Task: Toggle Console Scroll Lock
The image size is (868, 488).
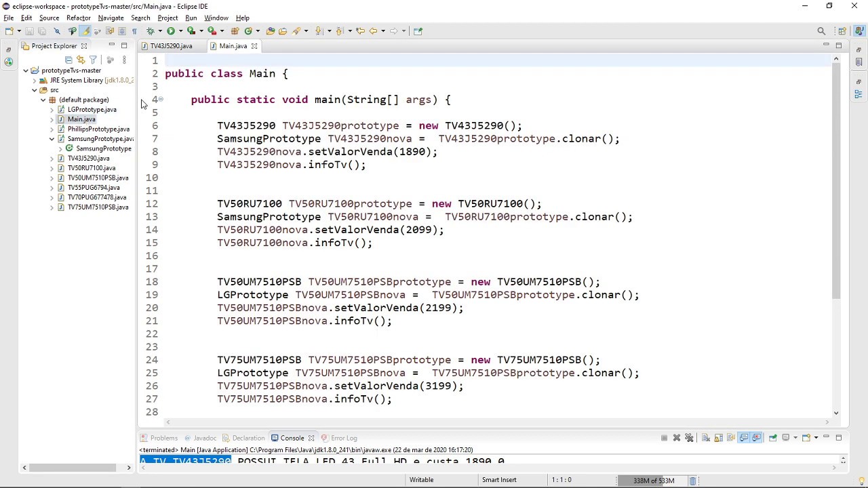Action: point(718,438)
